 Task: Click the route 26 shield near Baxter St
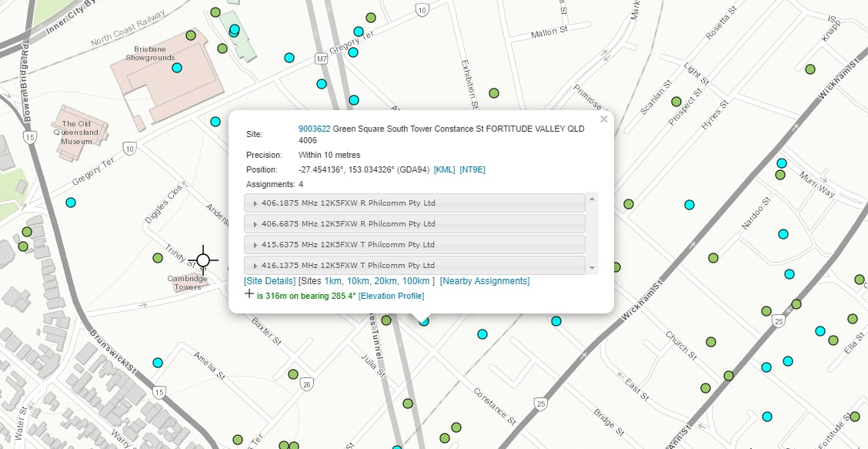307,384
